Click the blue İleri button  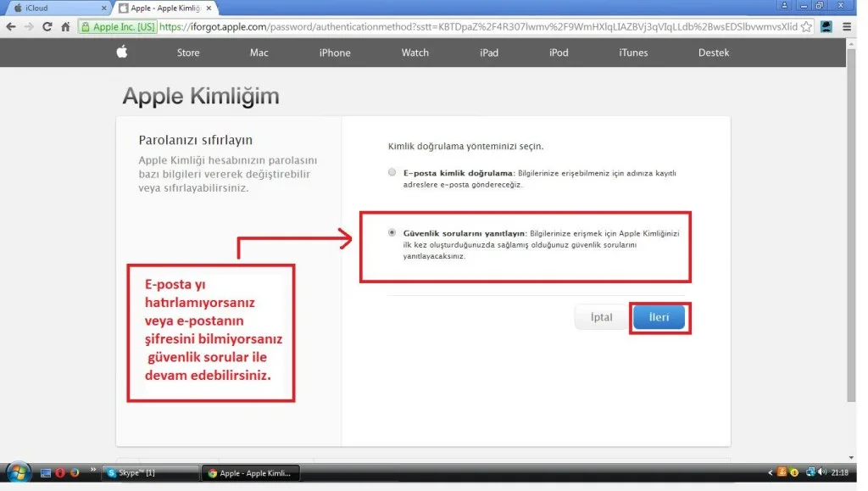659,317
